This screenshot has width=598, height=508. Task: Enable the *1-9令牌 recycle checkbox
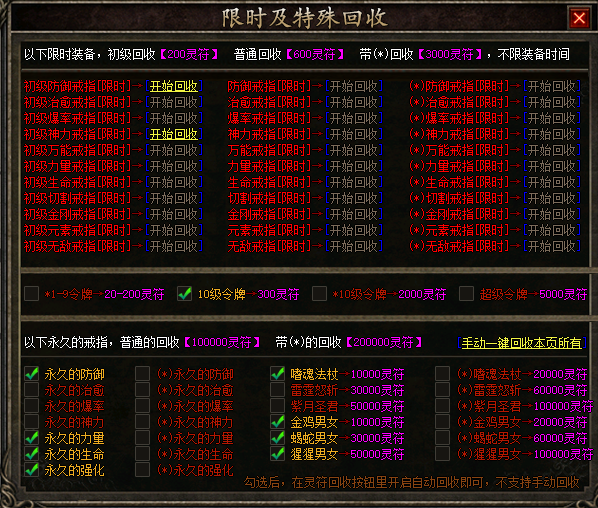click(x=32, y=294)
